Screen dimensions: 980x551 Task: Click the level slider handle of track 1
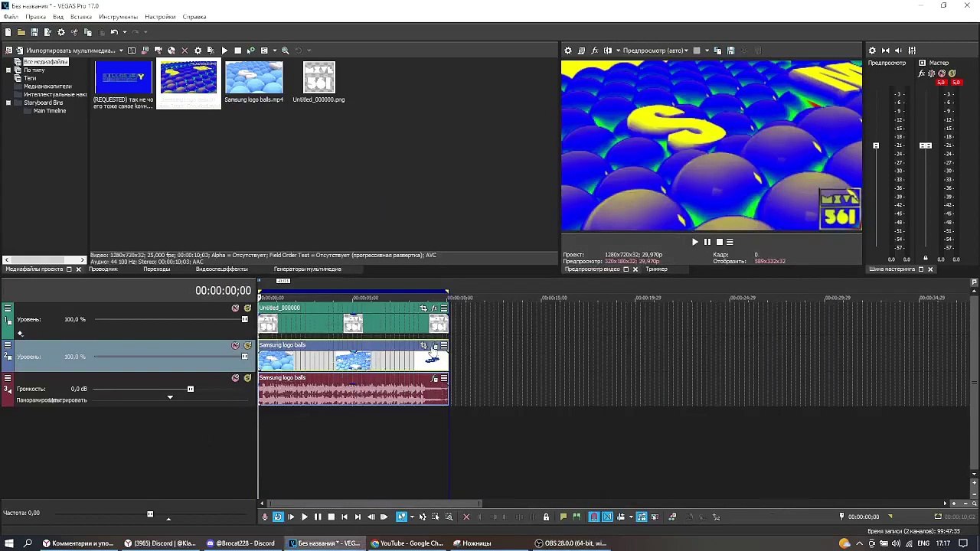244,319
